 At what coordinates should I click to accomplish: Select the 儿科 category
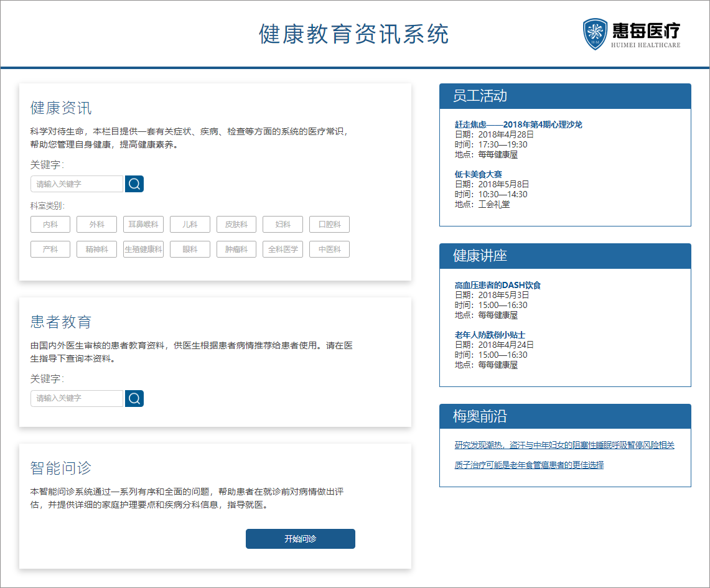(190, 225)
